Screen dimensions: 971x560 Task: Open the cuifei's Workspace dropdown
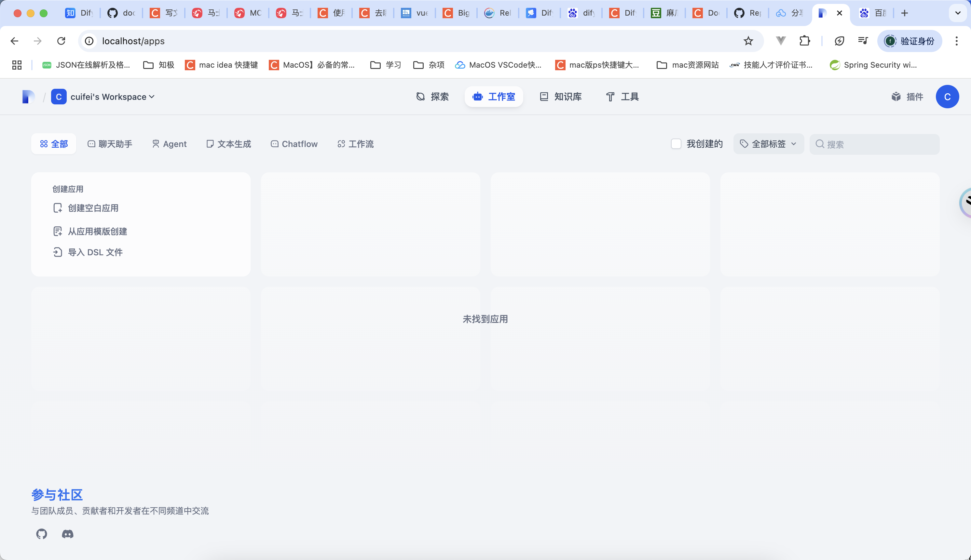click(112, 97)
